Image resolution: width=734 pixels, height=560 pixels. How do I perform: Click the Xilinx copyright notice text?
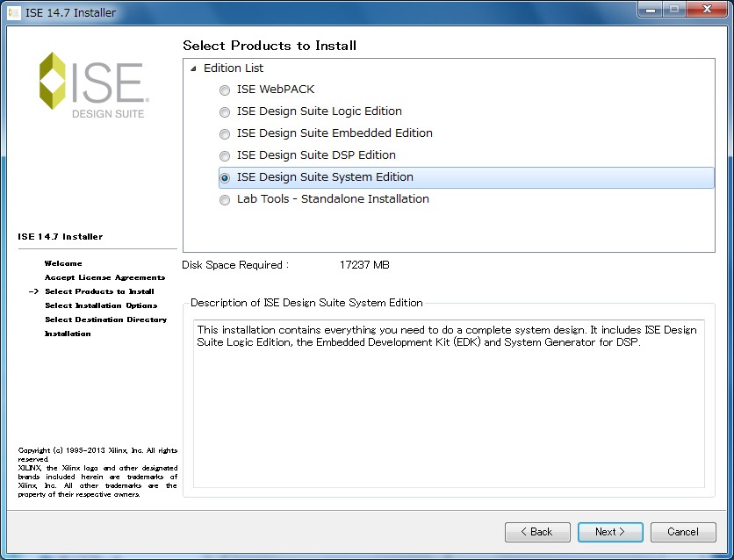point(97,472)
